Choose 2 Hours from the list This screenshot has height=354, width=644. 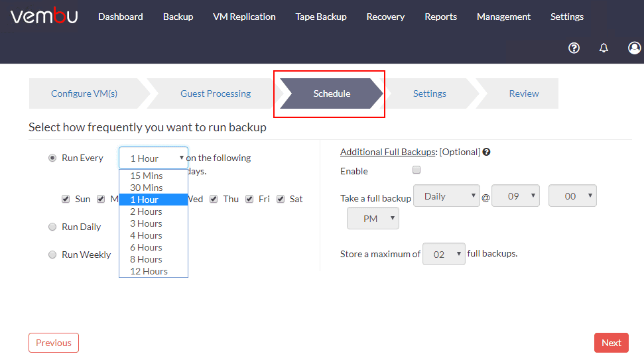pyautogui.click(x=154, y=211)
